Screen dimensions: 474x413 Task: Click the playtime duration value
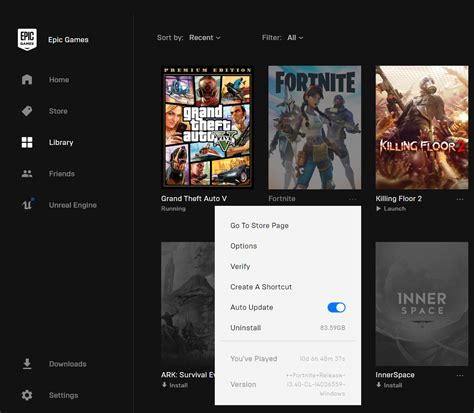(x=322, y=359)
